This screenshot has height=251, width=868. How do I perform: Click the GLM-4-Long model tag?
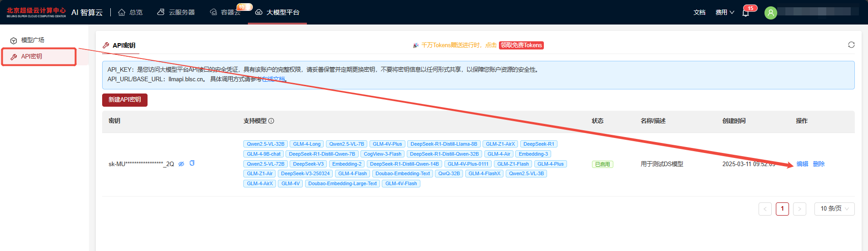coord(306,144)
